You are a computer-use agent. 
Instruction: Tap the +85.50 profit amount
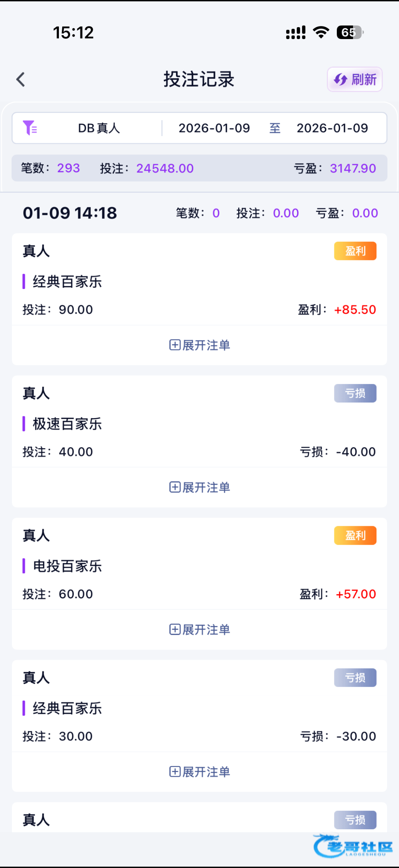pyautogui.click(x=355, y=310)
